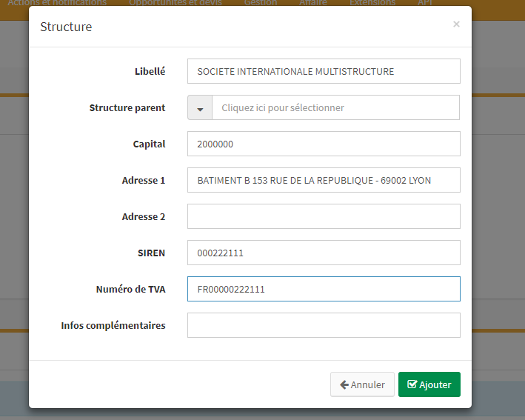Screen dimensions: 525x420
Task: Open the Affaire menu behind dialog
Action: (313, 3)
